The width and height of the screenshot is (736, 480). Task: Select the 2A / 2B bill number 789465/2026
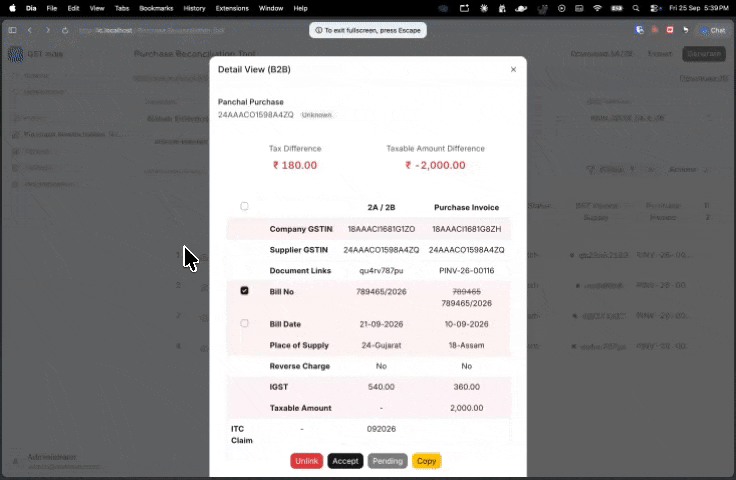pos(381,292)
